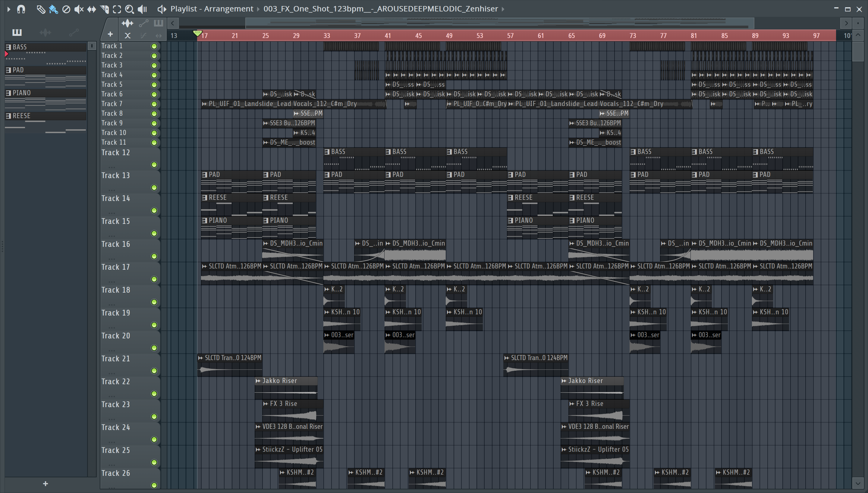Screen dimensions: 868x493
Task: Mute Track 1 with its green light
Action: tap(154, 46)
